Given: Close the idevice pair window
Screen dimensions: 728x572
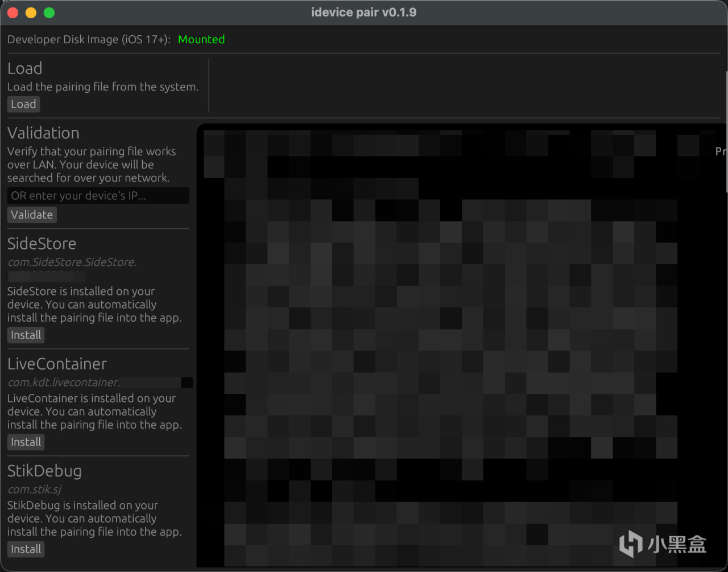Looking at the screenshot, I should pos(13,13).
